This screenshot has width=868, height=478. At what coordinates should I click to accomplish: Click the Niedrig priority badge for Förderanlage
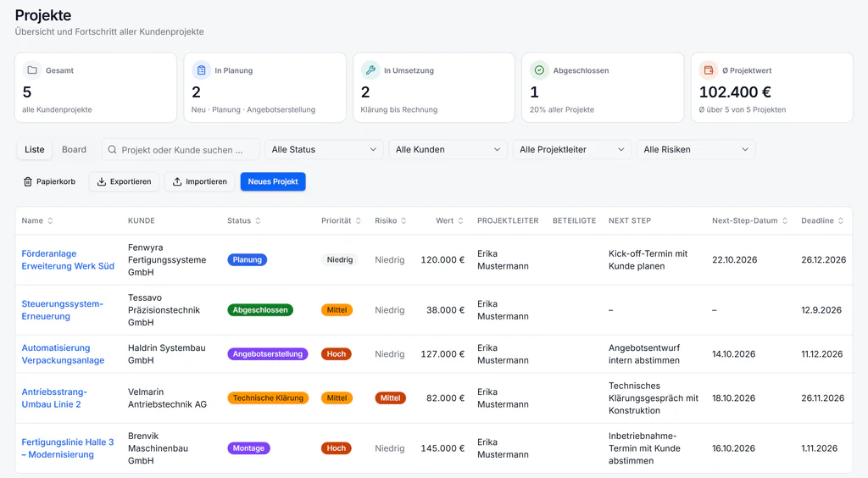tap(339, 260)
